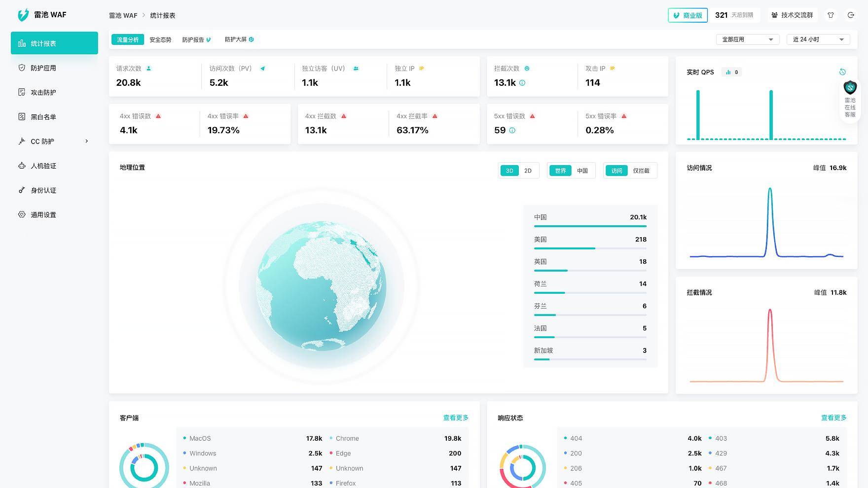Click the refresh icon in 实时 QPS panel
Image resolution: width=868 pixels, height=488 pixels.
click(842, 72)
